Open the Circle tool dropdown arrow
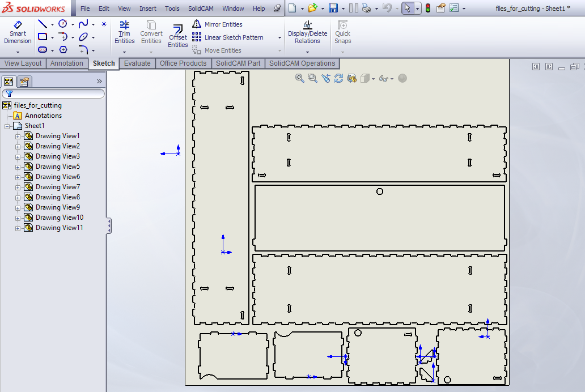 (x=73, y=24)
